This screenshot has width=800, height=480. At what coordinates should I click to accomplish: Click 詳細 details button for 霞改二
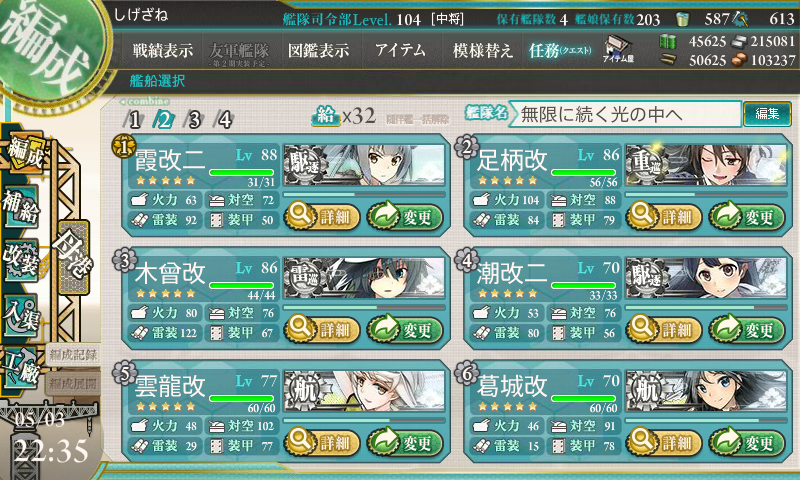[x=322, y=217]
